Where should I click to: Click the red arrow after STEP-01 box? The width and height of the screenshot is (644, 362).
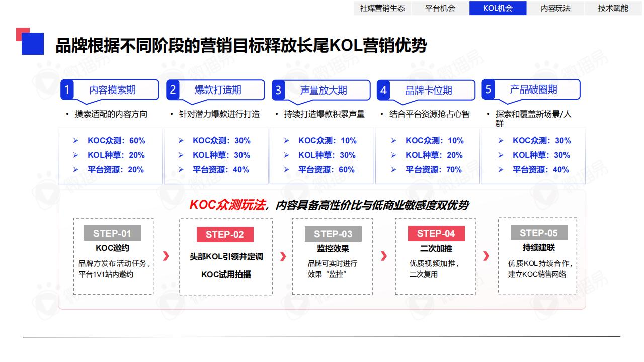click(166, 256)
